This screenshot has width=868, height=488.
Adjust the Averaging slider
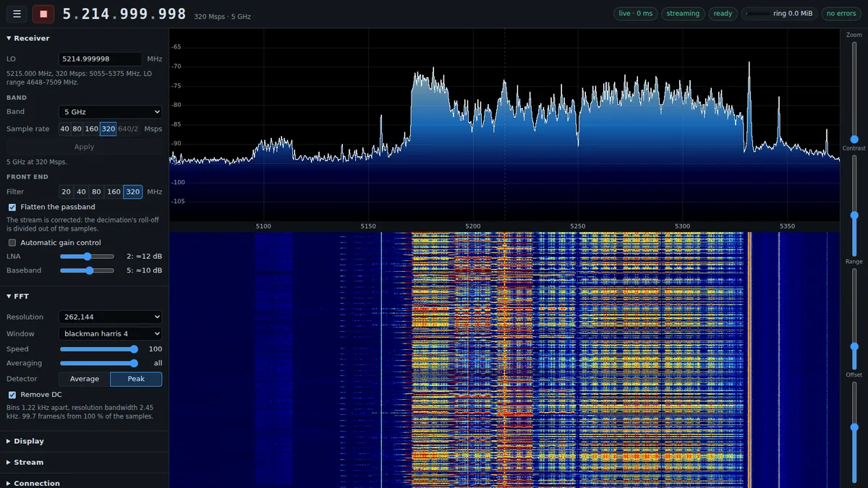[x=99, y=364]
